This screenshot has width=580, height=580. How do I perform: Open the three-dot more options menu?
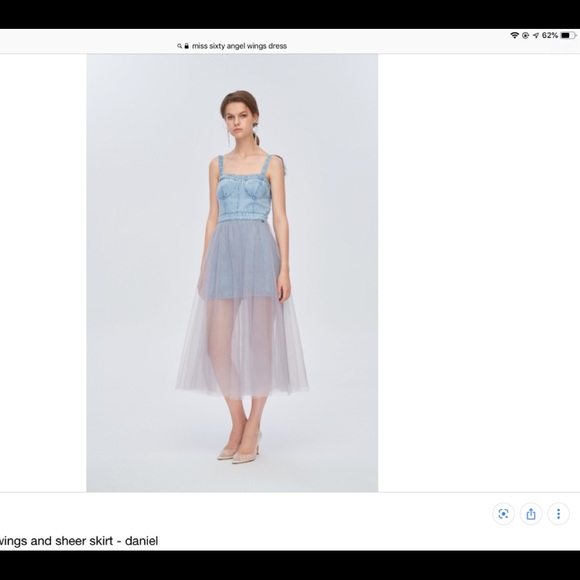point(558,514)
